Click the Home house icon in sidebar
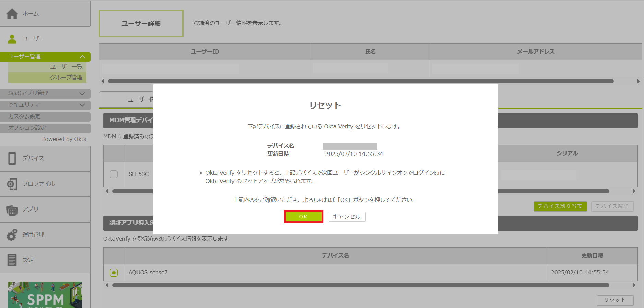The image size is (644, 308). tap(12, 14)
